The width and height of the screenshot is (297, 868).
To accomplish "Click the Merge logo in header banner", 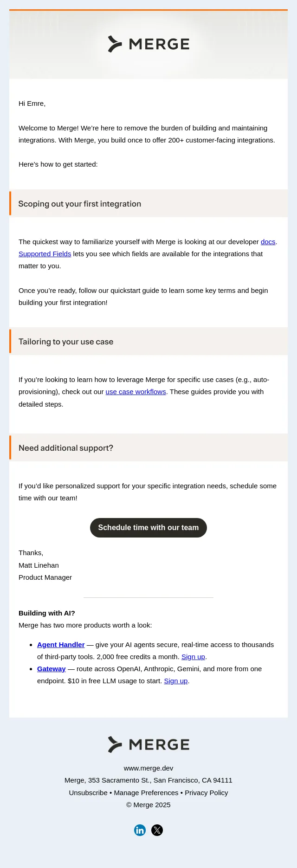I will point(148,44).
